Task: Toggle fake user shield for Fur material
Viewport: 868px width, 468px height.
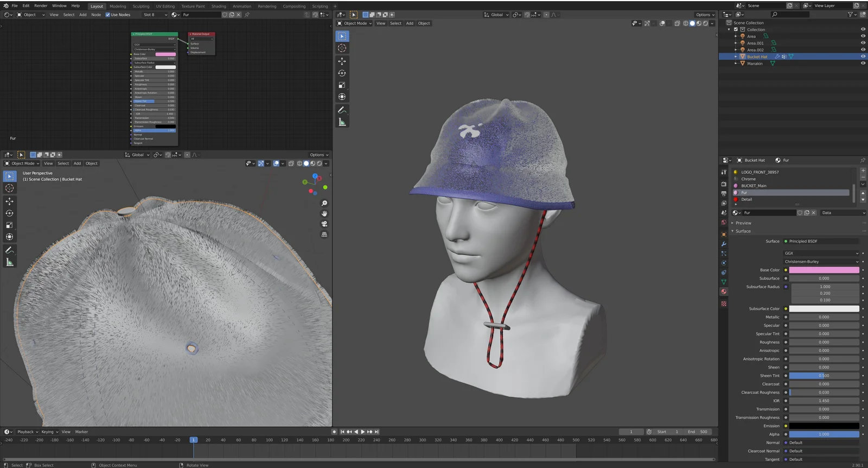Action: pyautogui.click(x=800, y=213)
